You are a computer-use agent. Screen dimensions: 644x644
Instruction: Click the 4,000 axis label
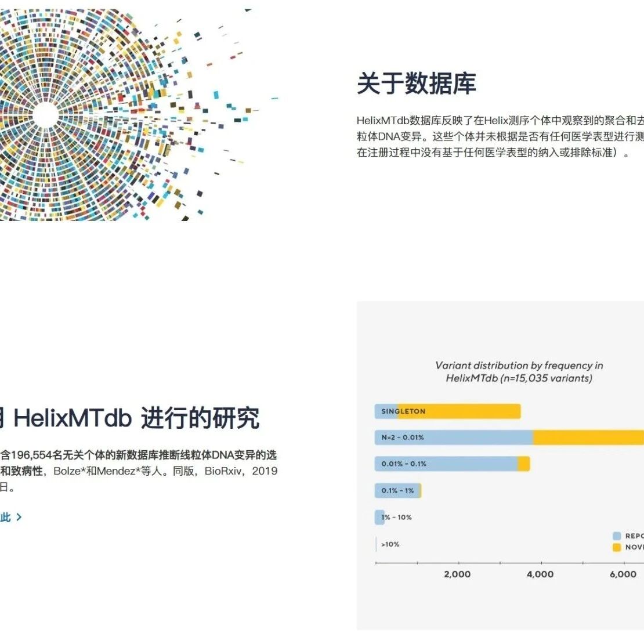(540, 574)
